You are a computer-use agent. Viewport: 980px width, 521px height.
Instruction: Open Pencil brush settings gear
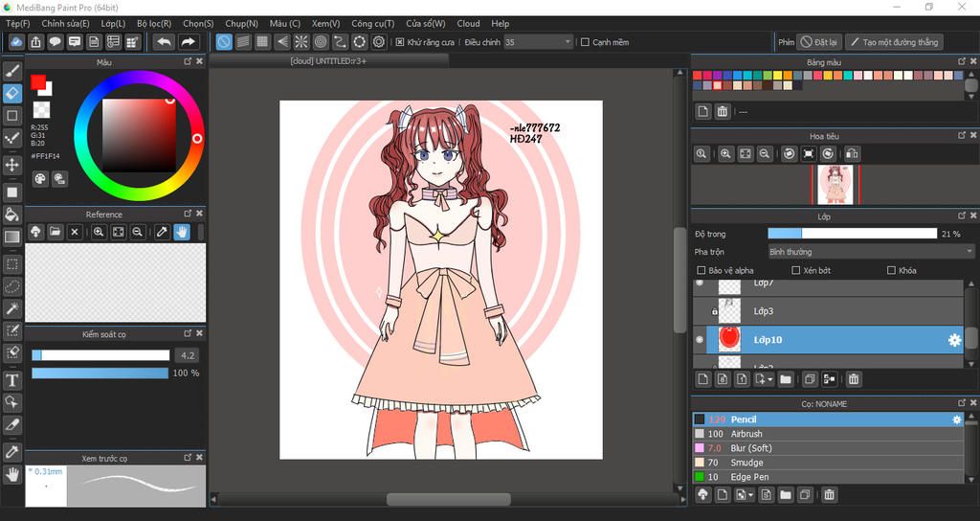957,419
